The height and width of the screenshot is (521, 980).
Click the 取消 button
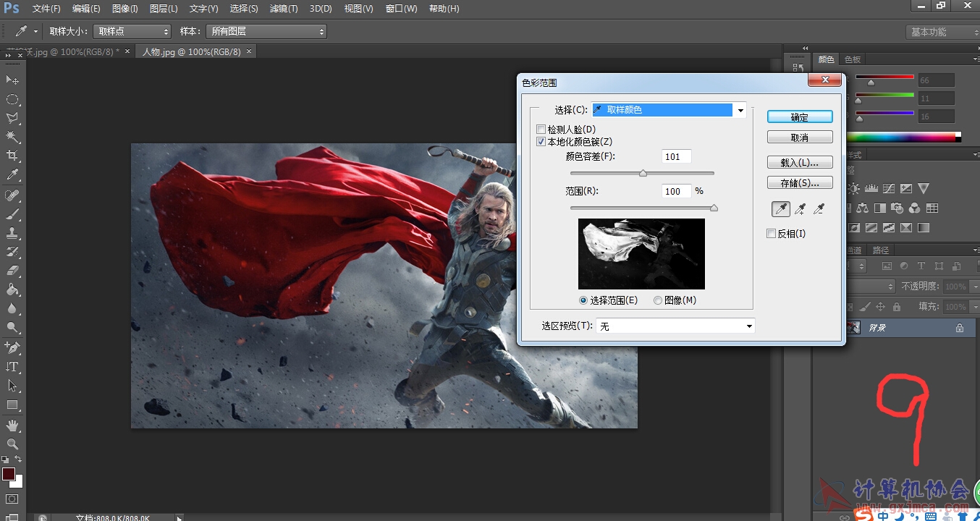pos(800,137)
